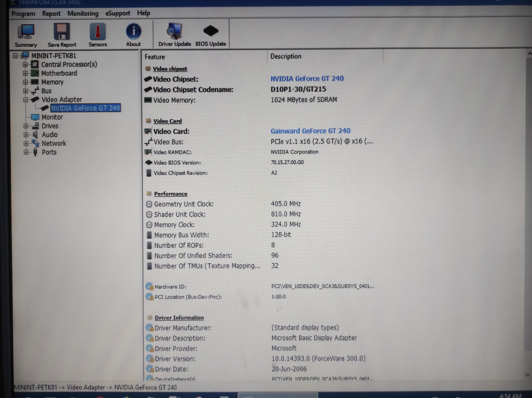Open the Summary view
Screen dimensions: 532x398
(25, 34)
